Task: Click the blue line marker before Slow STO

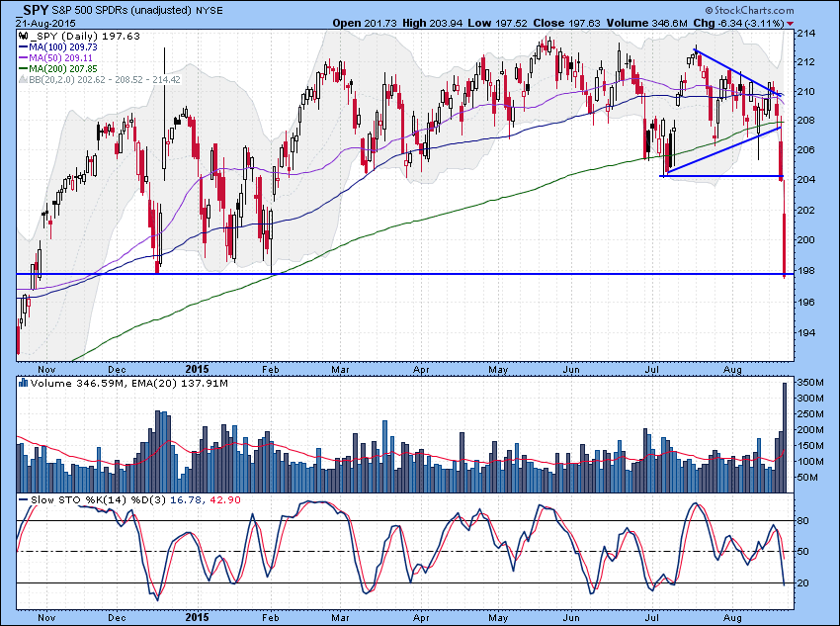Action: (23, 500)
